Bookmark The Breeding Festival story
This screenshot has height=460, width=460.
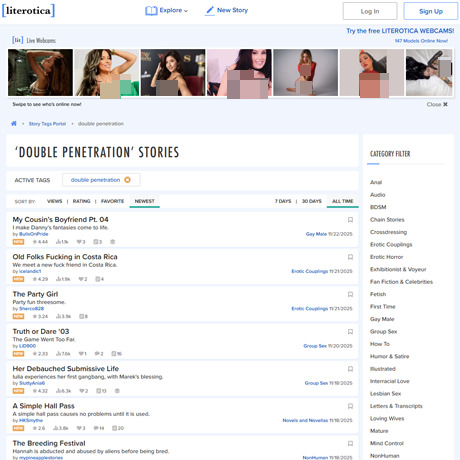click(350, 444)
